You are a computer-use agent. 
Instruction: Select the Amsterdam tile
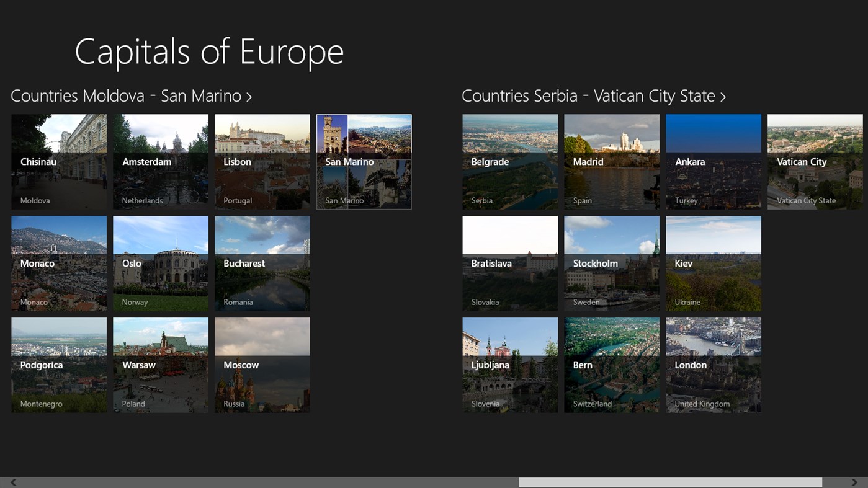[160, 161]
